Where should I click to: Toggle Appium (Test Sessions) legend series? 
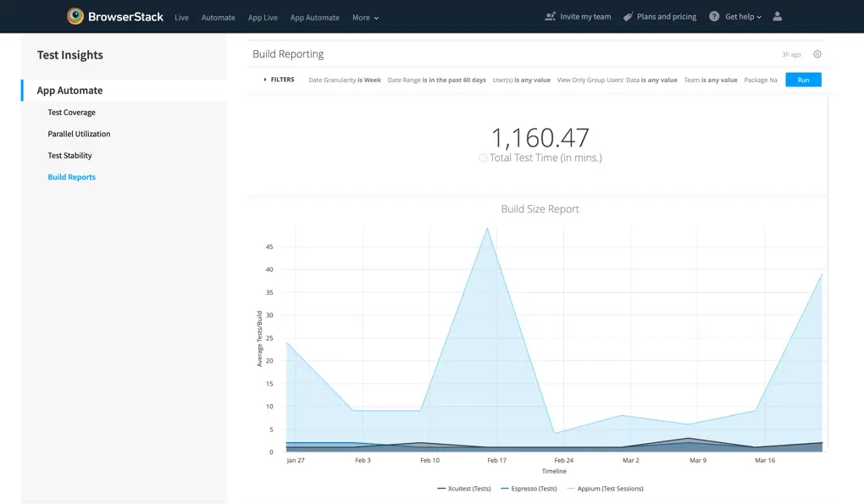[605, 489]
